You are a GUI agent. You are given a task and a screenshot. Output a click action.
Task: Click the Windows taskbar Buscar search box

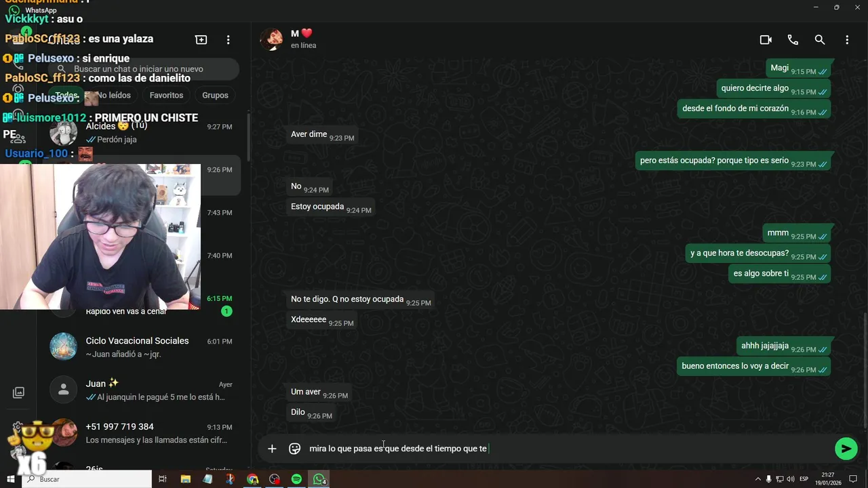[87, 479]
